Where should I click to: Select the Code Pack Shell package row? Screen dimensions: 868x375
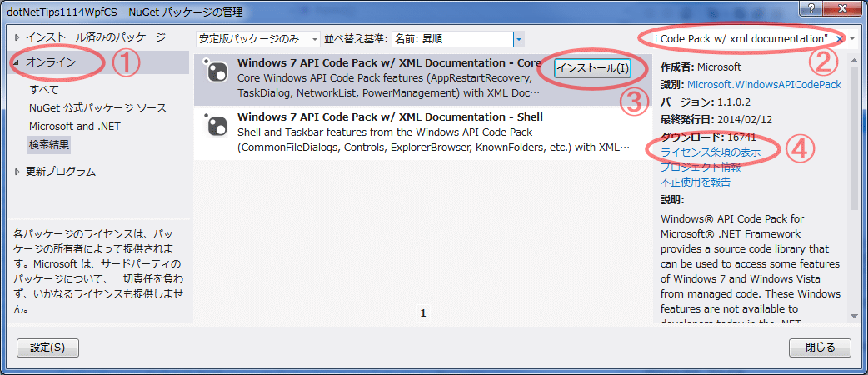click(423, 133)
